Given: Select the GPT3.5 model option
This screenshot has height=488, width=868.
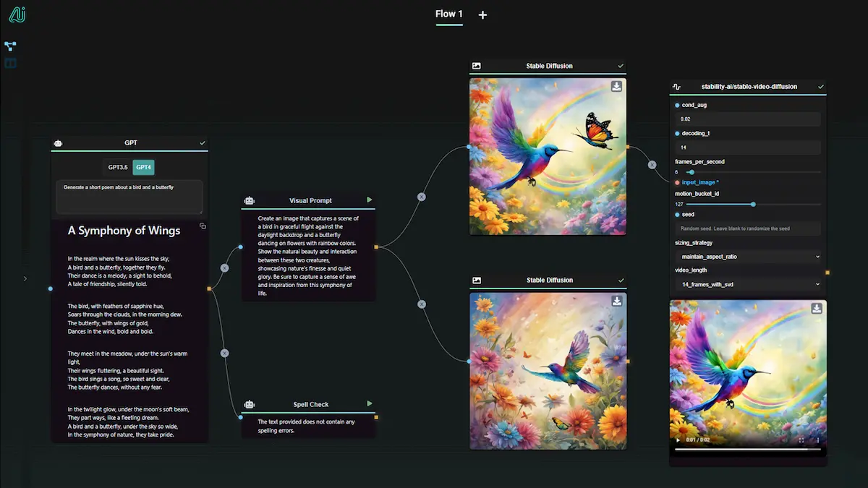Looking at the screenshot, I should click(118, 167).
